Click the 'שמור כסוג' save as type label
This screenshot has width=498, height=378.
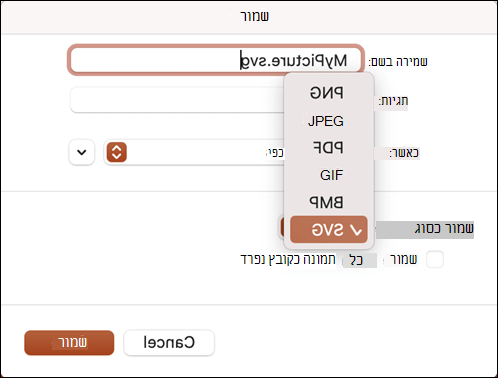point(444,229)
